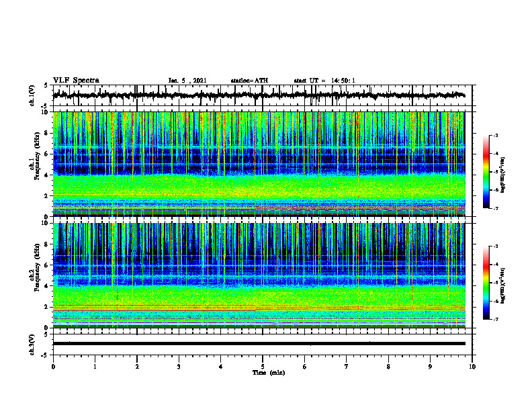Click time axis tick label "3"

click(179, 367)
